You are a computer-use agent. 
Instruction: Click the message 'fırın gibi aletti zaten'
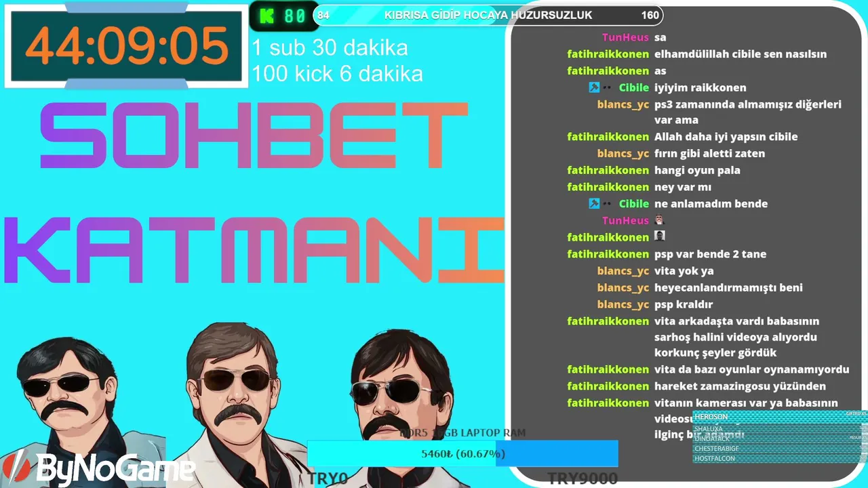click(709, 153)
